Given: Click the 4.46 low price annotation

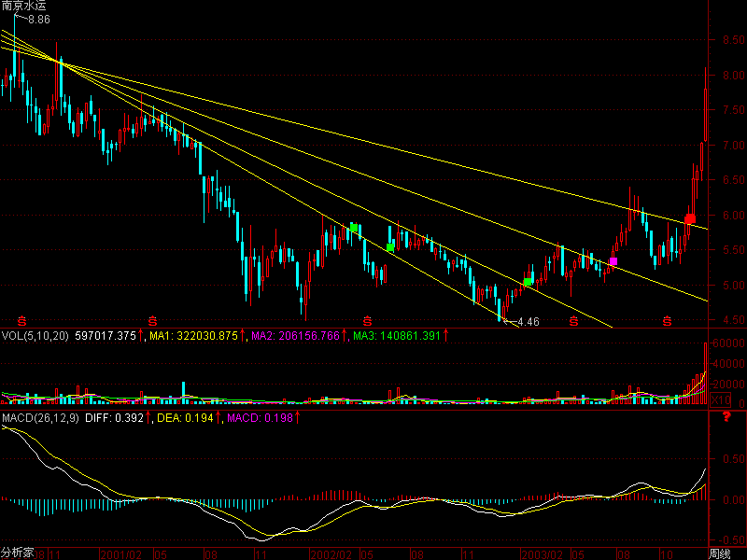Looking at the screenshot, I should coord(528,322).
